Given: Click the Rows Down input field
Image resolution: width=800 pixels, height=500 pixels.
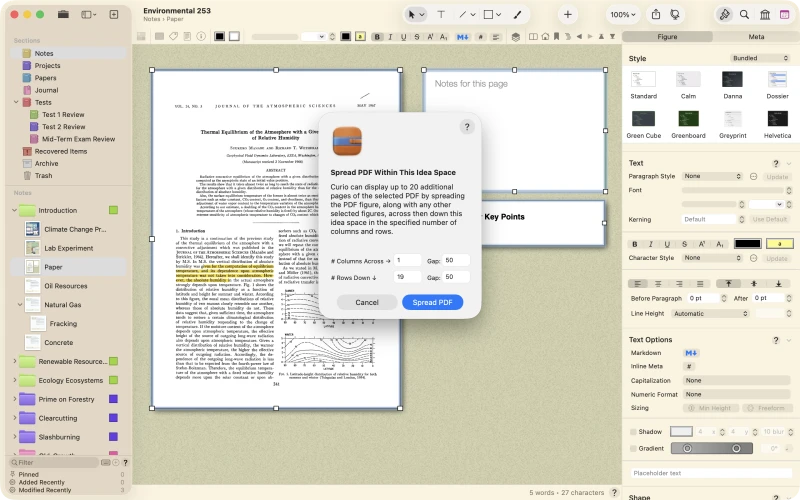Looking at the screenshot, I should pyautogui.click(x=407, y=277).
